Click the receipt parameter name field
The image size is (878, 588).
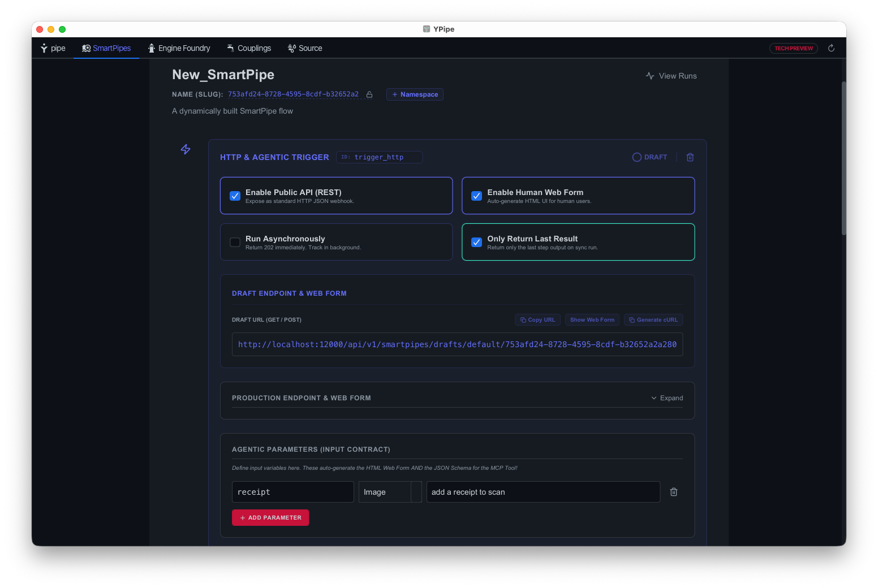coord(293,492)
